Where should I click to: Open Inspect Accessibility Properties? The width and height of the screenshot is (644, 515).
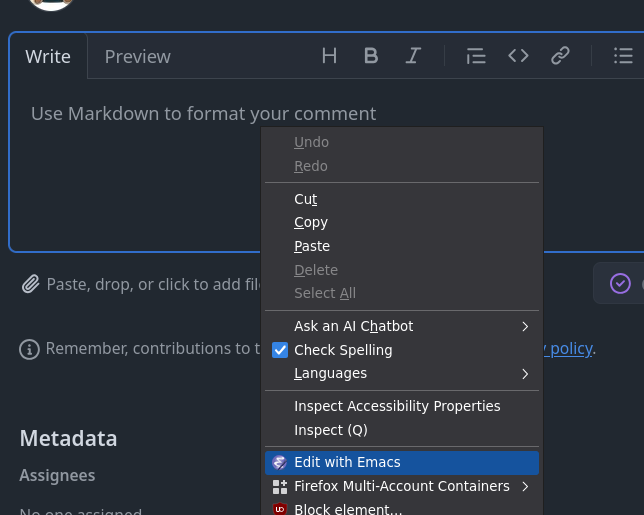(397, 406)
